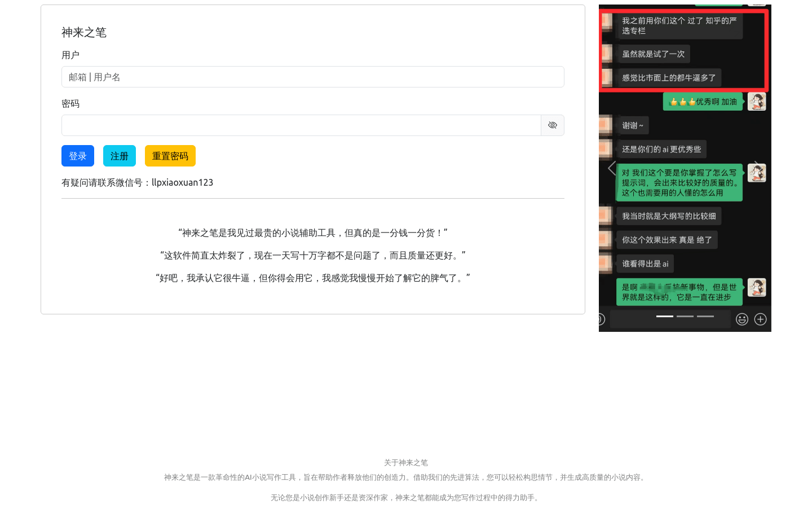
Task: Switch to the second carousel indicator
Action: (685, 316)
